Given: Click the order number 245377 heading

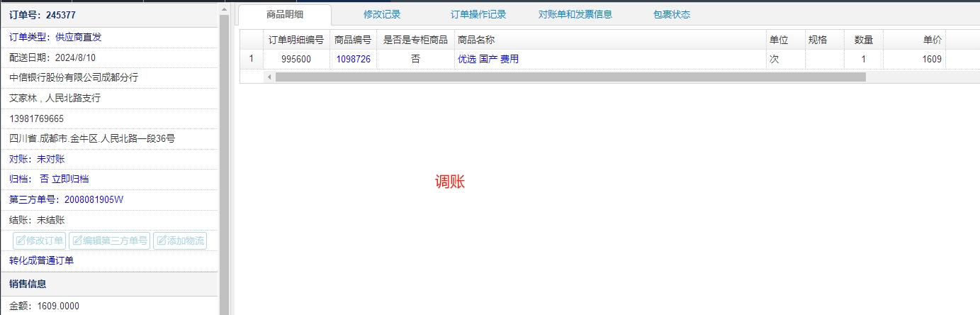Looking at the screenshot, I should (43, 14).
